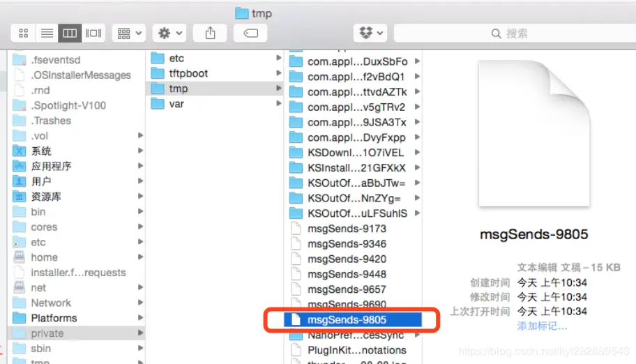Click the 添加标记… link
The height and width of the screenshot is (364, 636).
click(542, 326)
